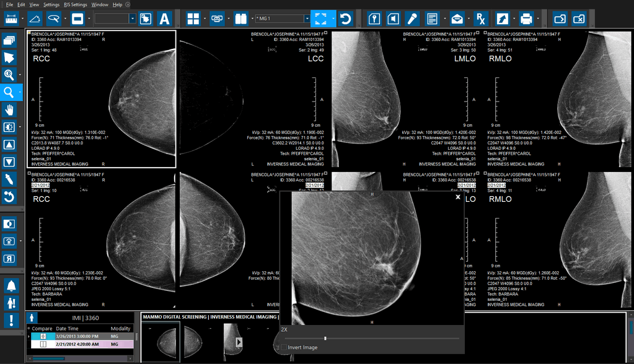Click the magnifying glass zoom tool
The height and width of the screenshot is (364, 634).
point(9,92)
